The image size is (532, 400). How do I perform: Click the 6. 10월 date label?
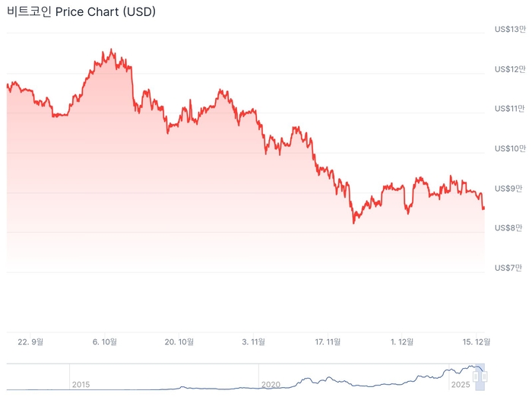[x=105, y=342]
